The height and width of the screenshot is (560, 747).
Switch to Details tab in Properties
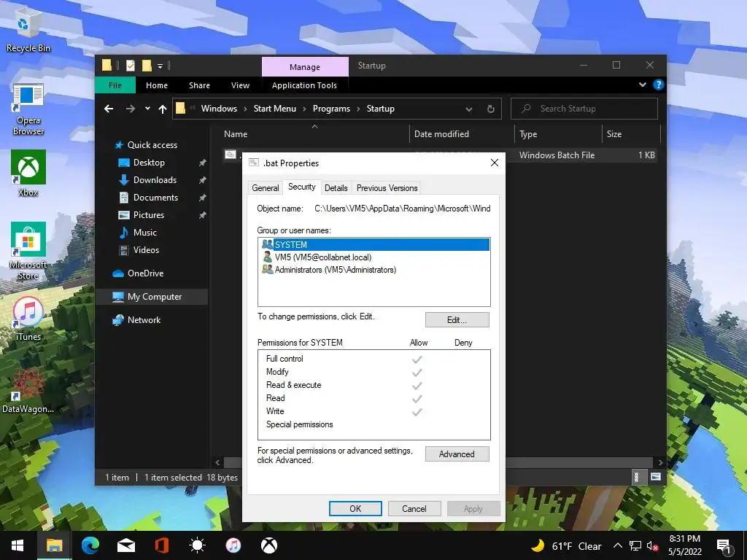point(336,188)
